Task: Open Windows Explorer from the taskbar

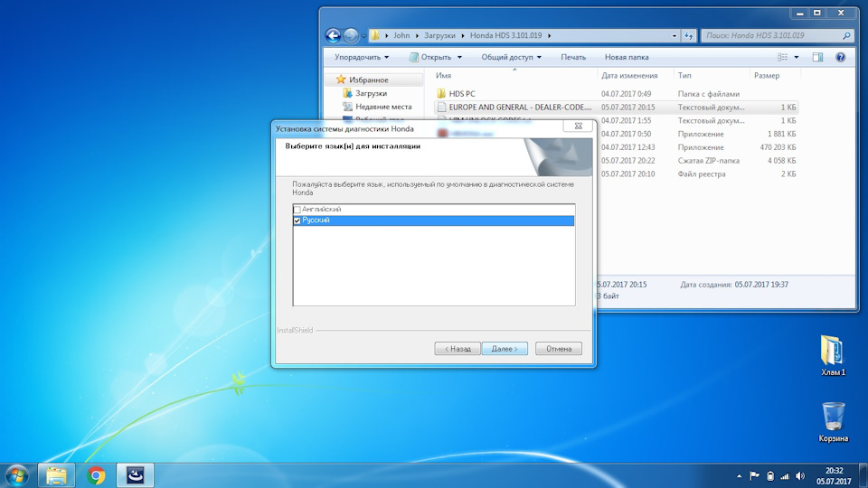Action: click(x=56, y=476)
